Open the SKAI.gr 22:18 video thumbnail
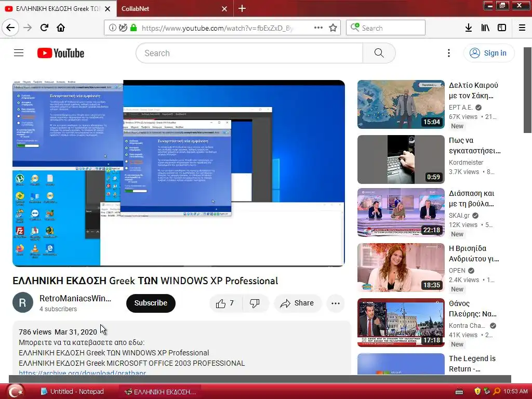Image resolution: width=532 pixels, height=399 pixels. (x=401, y=212)
